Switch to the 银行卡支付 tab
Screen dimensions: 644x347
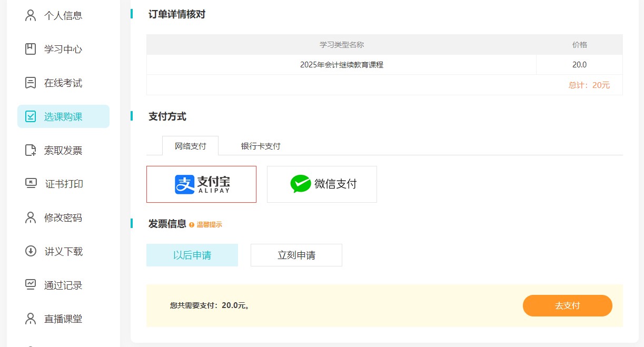pyautogui.click(x=260, y=146)
